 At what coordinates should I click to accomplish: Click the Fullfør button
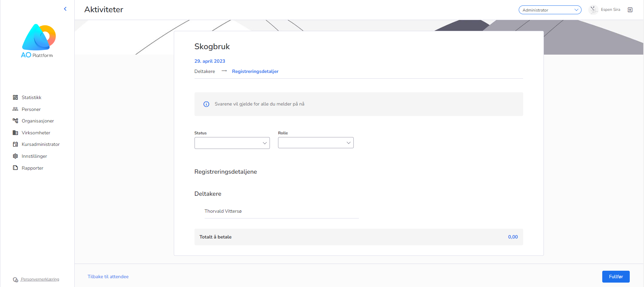click(x=616, y=276)
